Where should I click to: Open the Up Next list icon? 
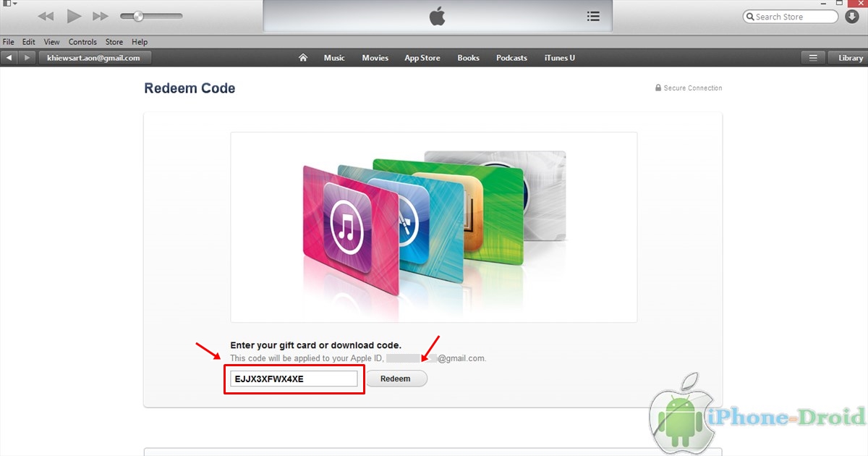tap(593, 16)
